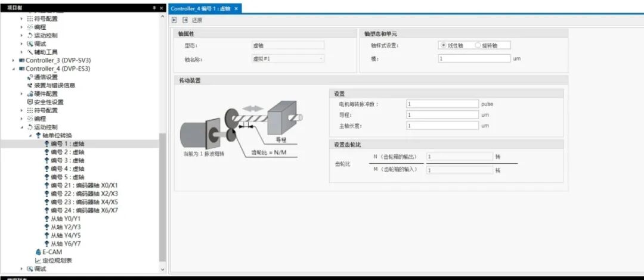Expand 符号配置 under Controller_4
Image resolution: width=644 pixels, height=280 pixels.
tap(22, 110)
